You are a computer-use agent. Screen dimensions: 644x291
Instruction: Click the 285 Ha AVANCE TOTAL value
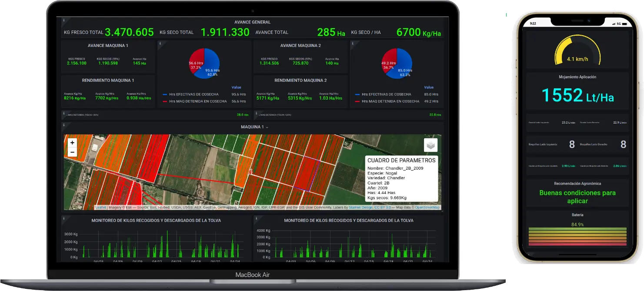coord(331,32)
